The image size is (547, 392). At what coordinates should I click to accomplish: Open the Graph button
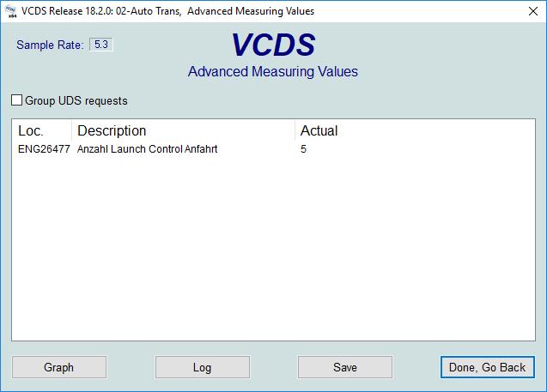tap(59, 367)
